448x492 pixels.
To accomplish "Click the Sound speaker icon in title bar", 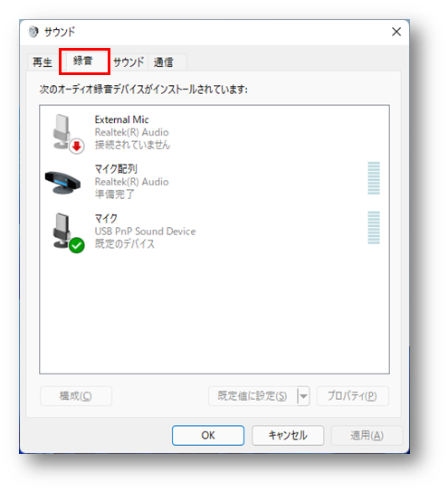I will (x=33, y=32).
